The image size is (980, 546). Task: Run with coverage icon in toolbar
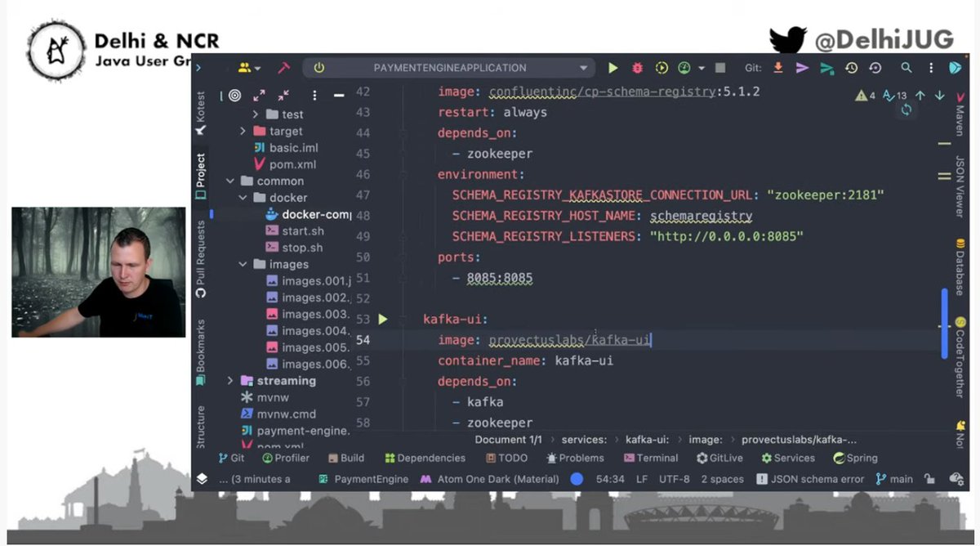pyautogui.click(x=661, y=68)
